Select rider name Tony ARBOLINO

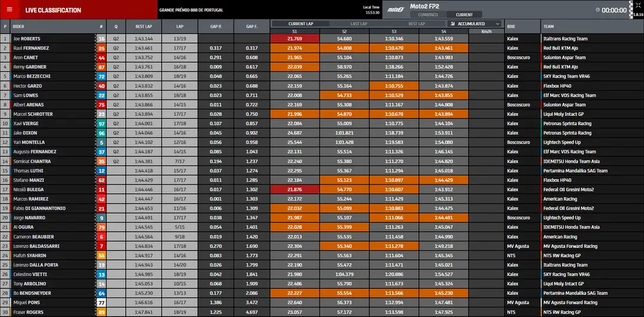(30, 284)
